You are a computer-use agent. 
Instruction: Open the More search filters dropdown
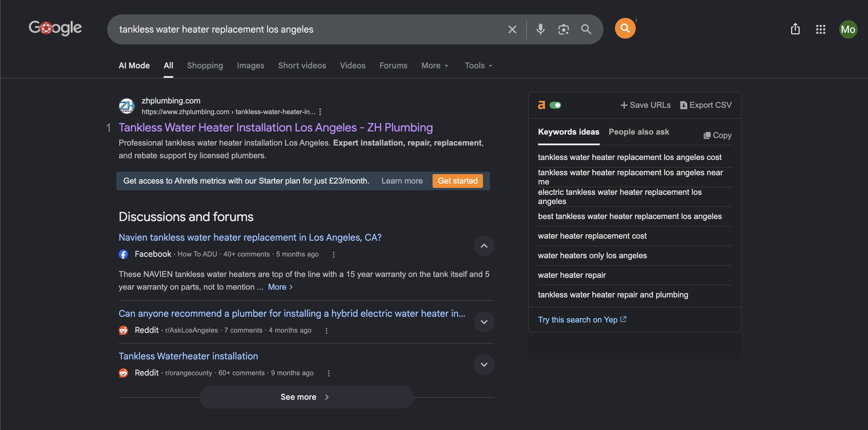point(435,66)
